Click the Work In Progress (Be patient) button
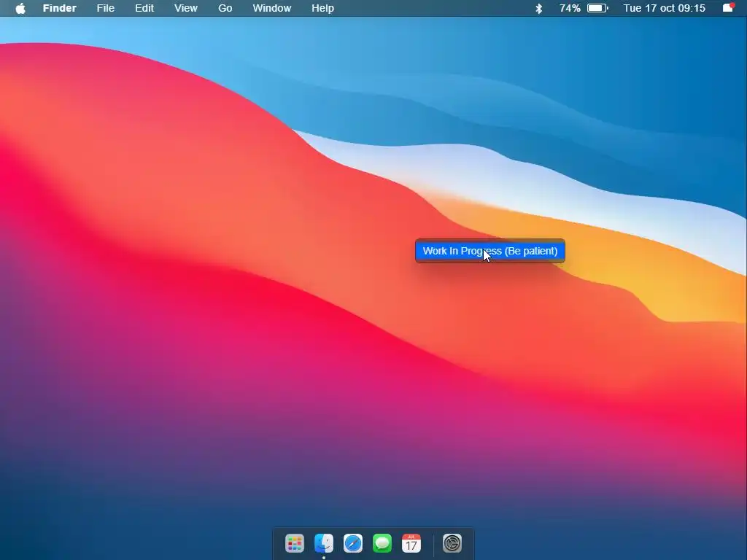This screenshot has width=747, height=560. coord(490,251)
